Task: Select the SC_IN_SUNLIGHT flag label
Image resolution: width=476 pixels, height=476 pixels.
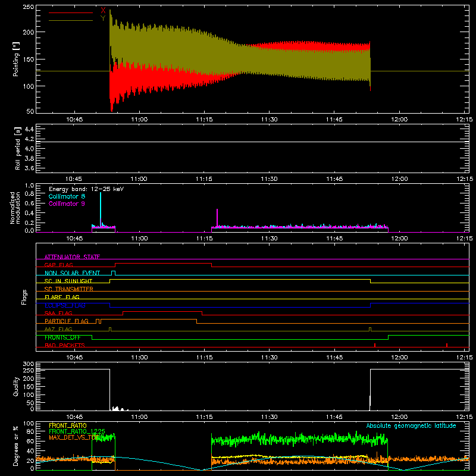Action: coord(68,281)
